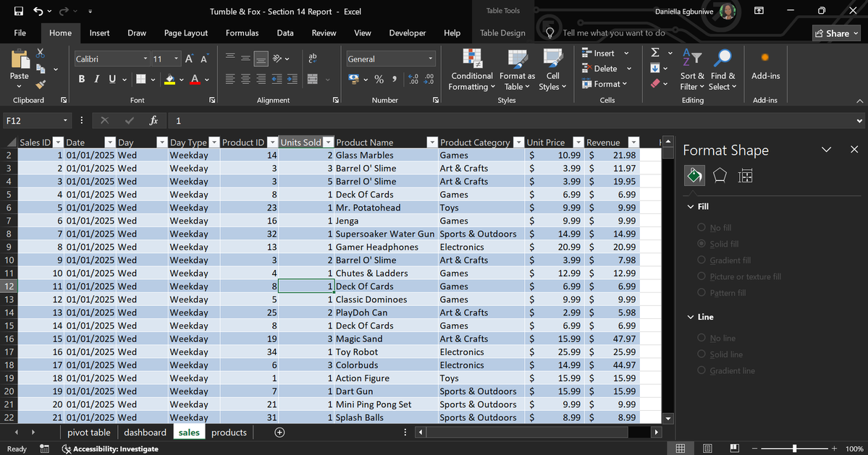Click the Clear eraser icon
The width and height of the screenshot is (868, 455).
(x=655, y=84)
